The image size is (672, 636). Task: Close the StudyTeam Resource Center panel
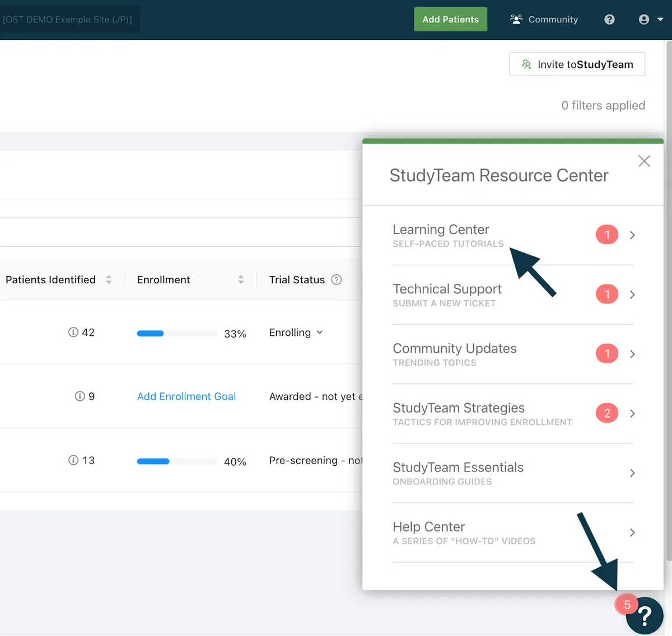point(644,161)
